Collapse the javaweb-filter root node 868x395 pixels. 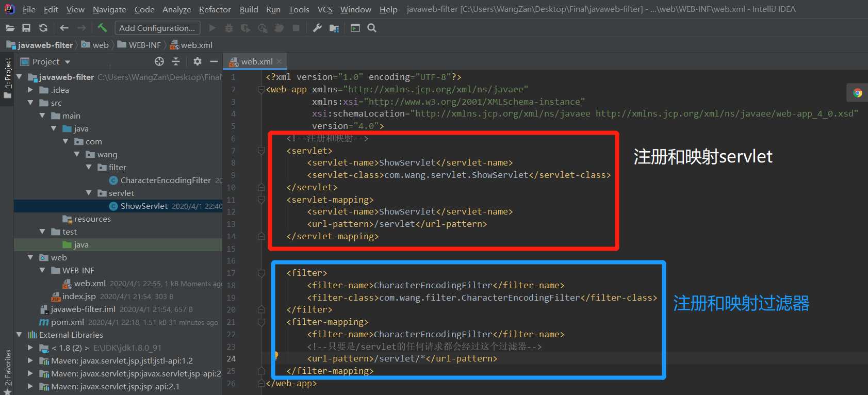coord(19,77)
